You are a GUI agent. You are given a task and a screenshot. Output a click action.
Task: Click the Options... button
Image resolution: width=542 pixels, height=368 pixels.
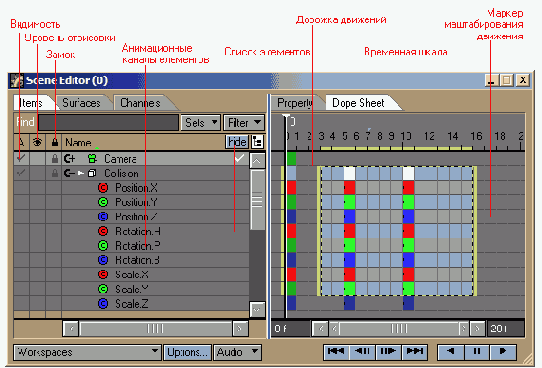(x=187, y=352)
